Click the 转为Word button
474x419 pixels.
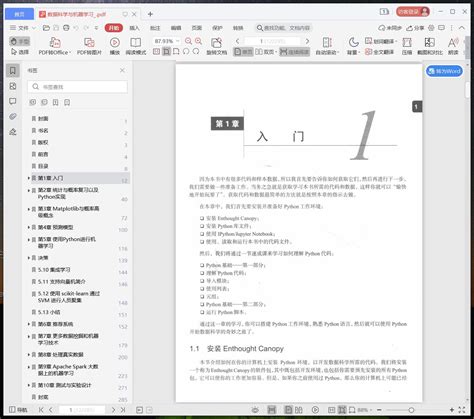444,71
